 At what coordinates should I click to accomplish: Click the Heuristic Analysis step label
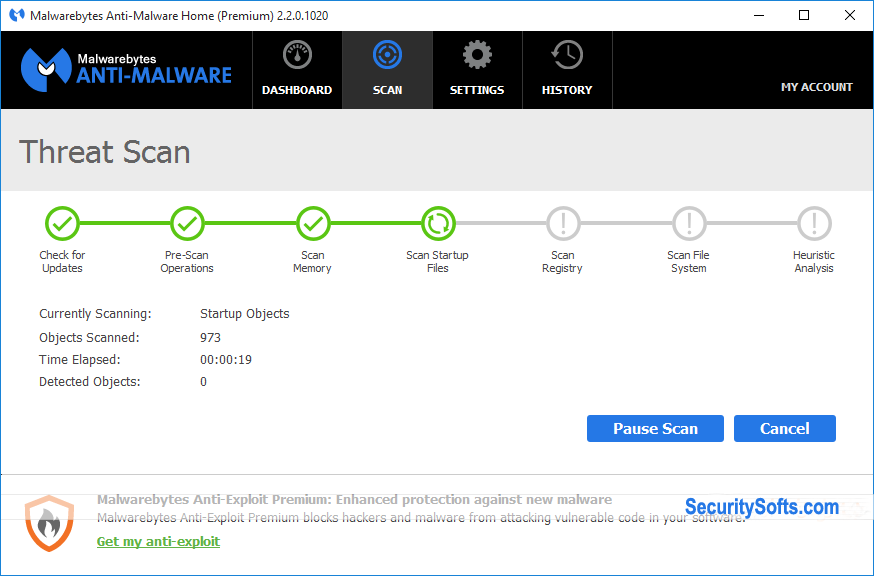click(814, 262)
